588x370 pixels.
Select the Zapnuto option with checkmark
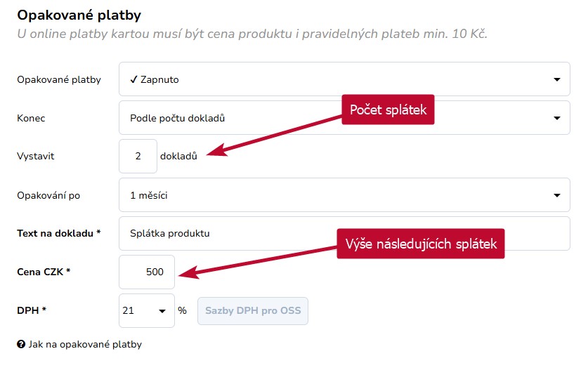(154, 79)
